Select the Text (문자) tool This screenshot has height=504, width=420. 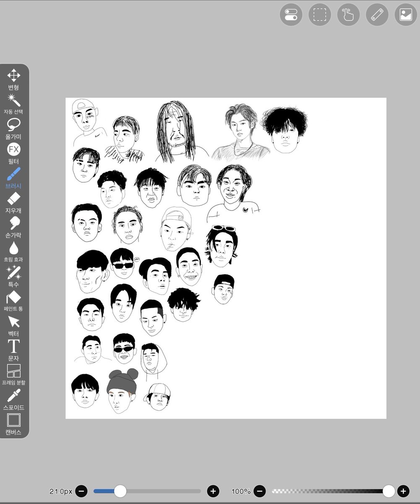(x=14, y=350)
